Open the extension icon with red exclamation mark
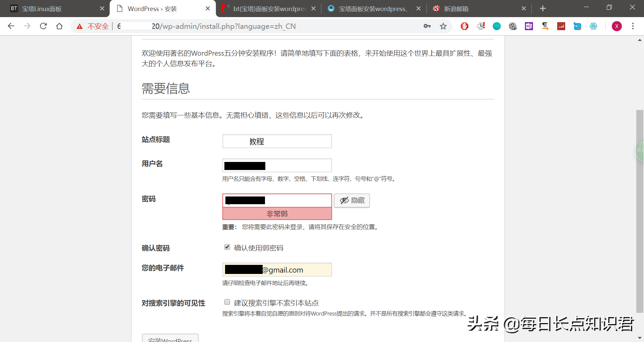The width and height of the screenshot is (644, 342). (x=481, y=26)
